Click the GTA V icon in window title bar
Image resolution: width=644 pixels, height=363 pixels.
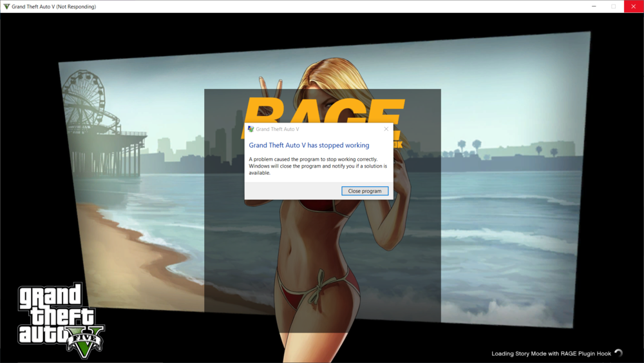pos(6,6)
